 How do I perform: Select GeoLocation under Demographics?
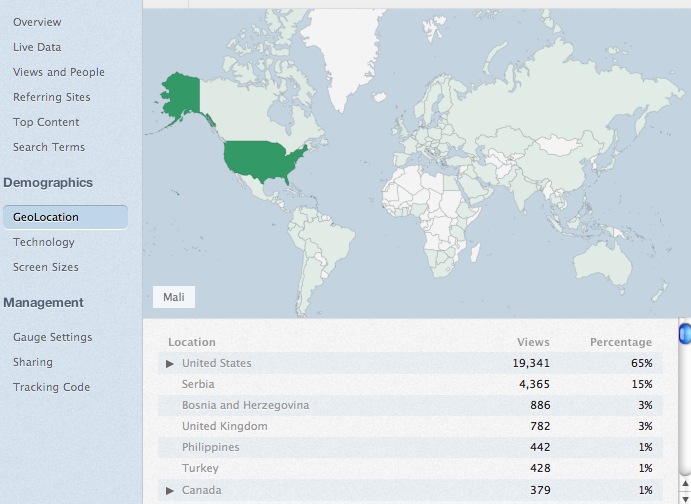tap(65, 217)
